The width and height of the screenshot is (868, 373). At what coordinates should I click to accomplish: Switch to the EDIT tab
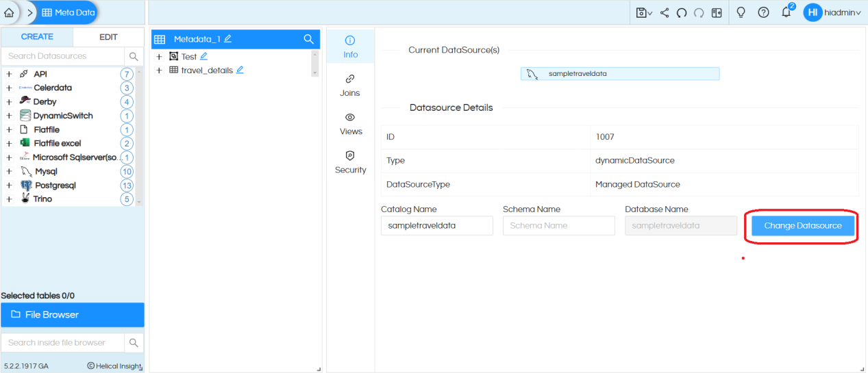(108, 37)
